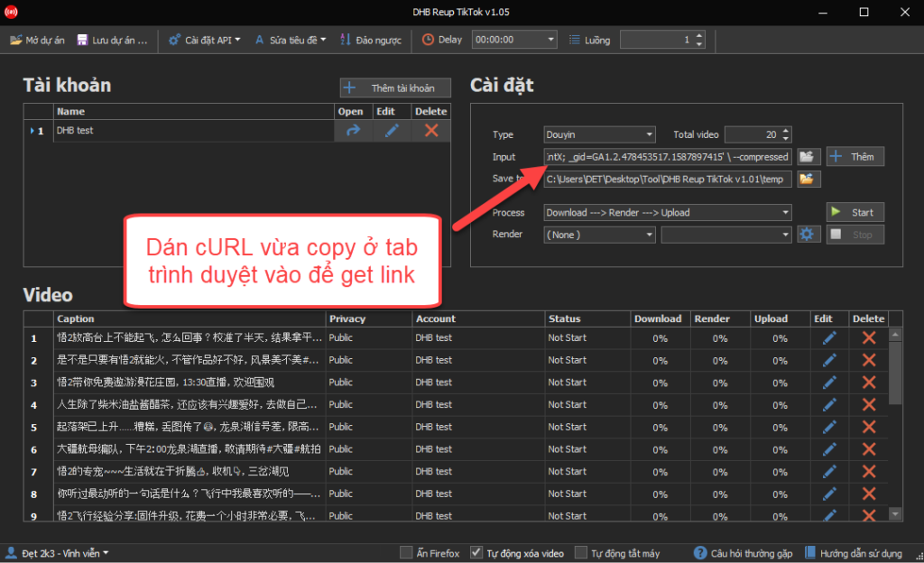Open the empty dropdown beside Render
Viewport: 924px width, 563px height.
(x=726, y=235)
